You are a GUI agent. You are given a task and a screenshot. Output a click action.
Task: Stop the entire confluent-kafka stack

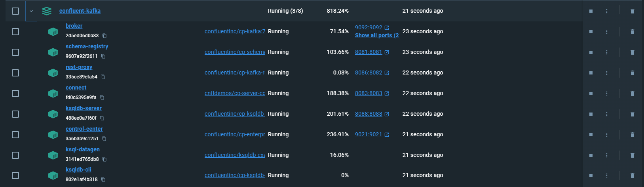point(591,11)
